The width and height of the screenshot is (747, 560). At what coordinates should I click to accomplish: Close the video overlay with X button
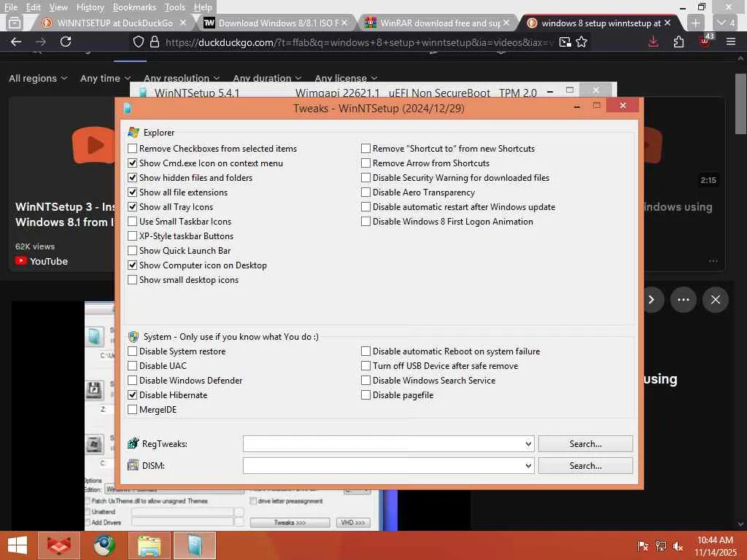click(x=715, y=300)
